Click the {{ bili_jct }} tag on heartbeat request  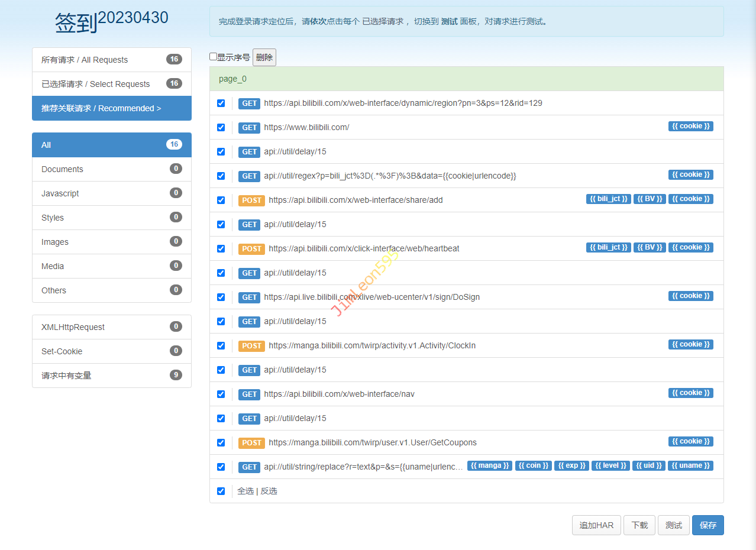(x=608, y=248)
